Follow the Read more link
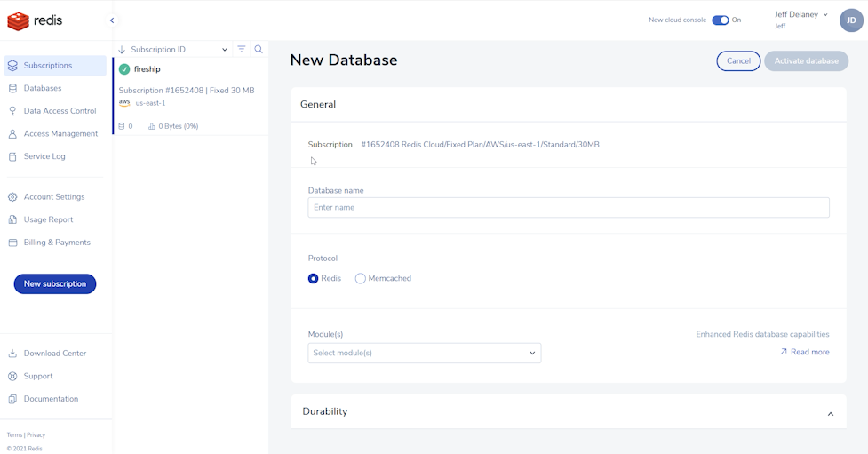The image size is (868, 454). [x=804, y=352]
